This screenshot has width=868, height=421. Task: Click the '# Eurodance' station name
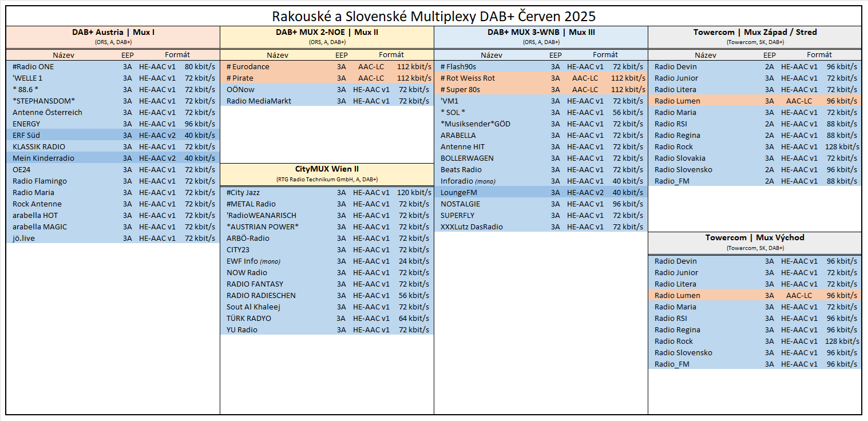pyautogui.click(x=248, y=66)
